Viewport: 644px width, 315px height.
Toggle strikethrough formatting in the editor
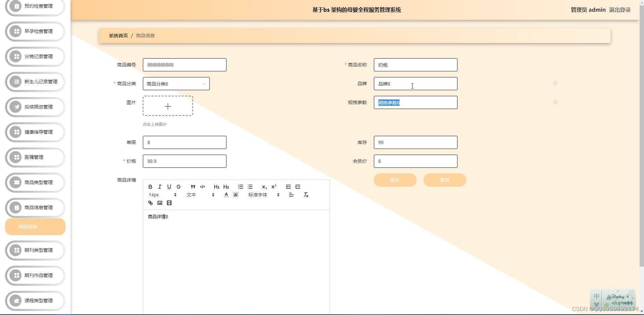[179, 187]
